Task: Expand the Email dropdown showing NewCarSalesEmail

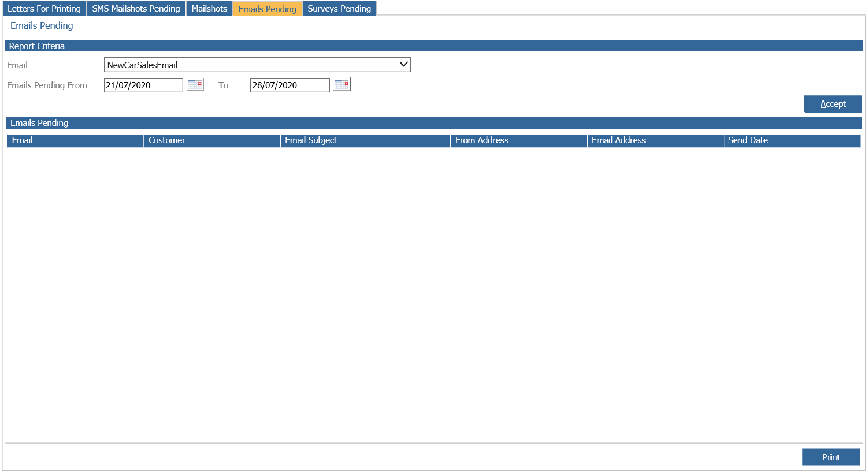Action: coord(257,65)
